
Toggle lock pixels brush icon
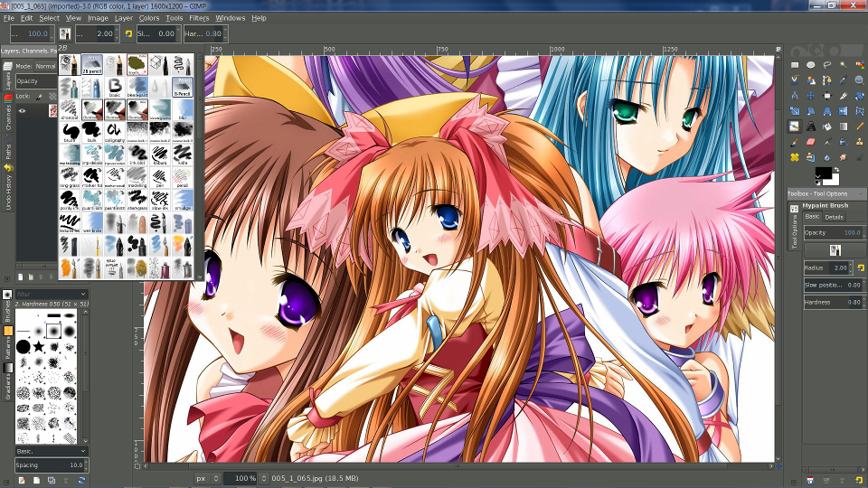click(x=39, y=97)
